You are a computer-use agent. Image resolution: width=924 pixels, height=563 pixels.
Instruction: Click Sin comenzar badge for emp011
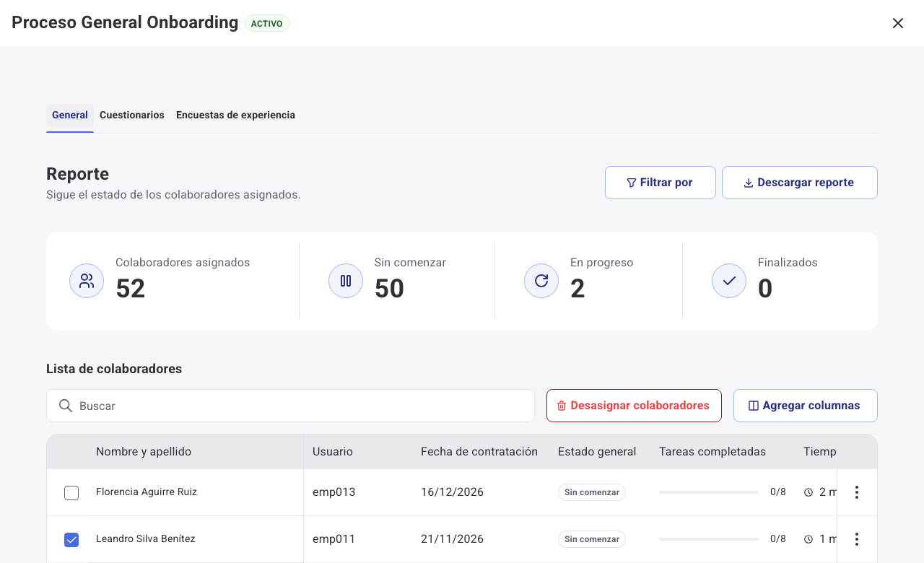click(x=592, y=539)
